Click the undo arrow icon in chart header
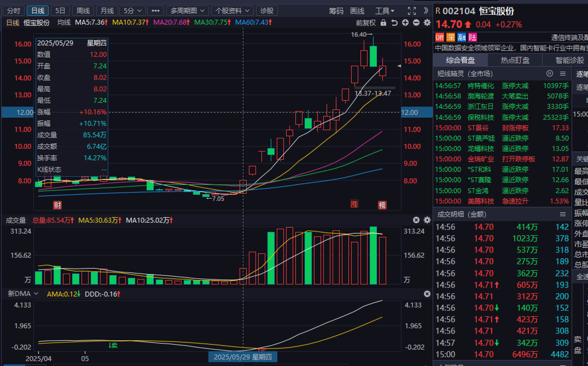The width and height of the screenshot is (588, 366). click(394, 23)
